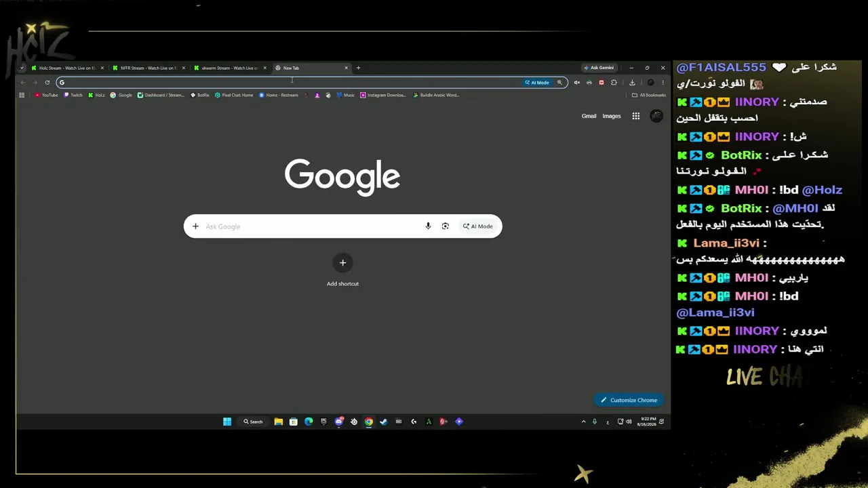Open a new tab with the plus button
Image resolution: width=868 pixels, height=488 pixels.
coord(358,68)
